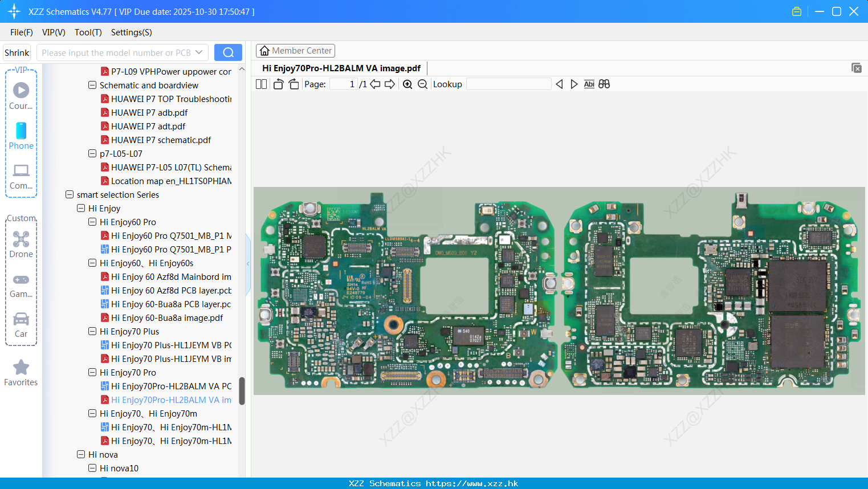The height and width of the screenshot is (489, 868).
Task: Collapse the p7-L05-L07 folder
Action: (92, 154)
